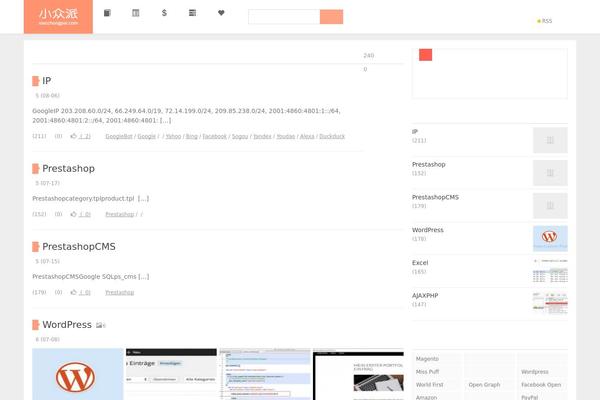Open the IP post title
Screen dimensions: 600x400
[47, 81]
